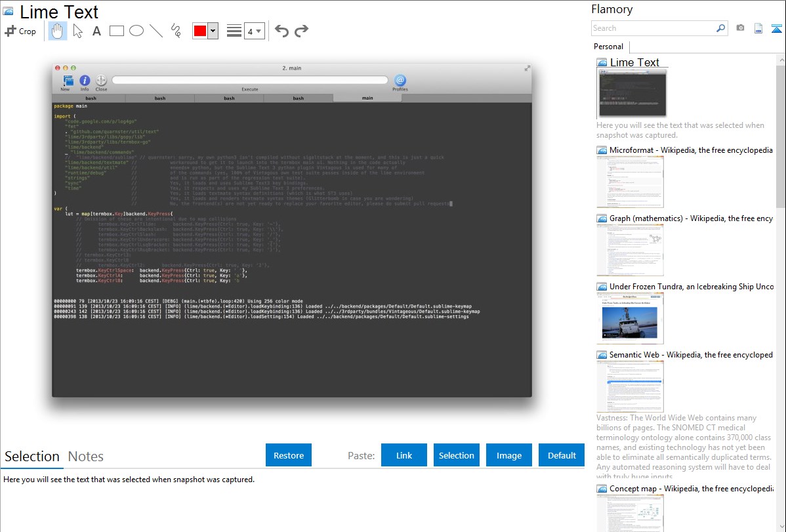Undo the last edit
The image size is (786, 532).
[x=281, y=31]
